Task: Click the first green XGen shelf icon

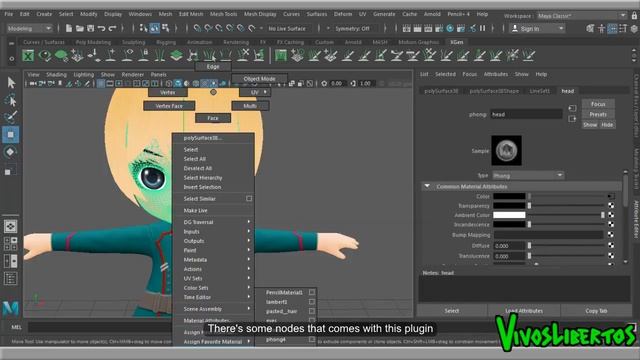Action: coord(28,56)
